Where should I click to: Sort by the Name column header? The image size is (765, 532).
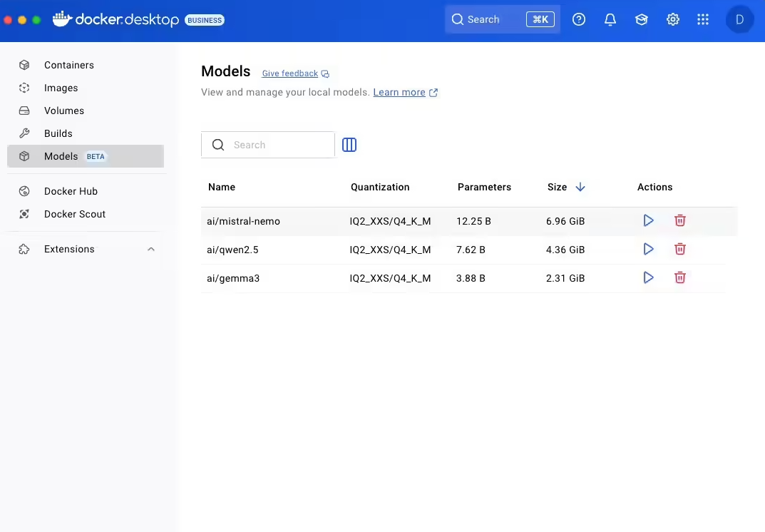[222, 187]
